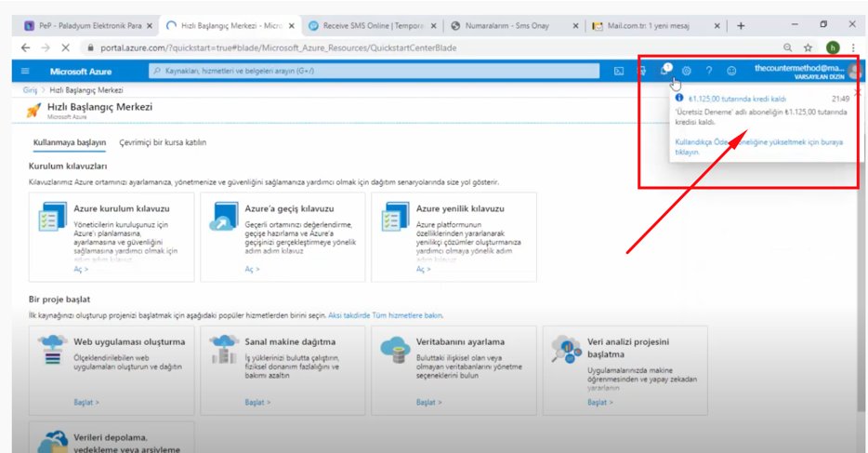Click the browser forward arrow
Screen dimensions: 868x453
tap(46, 47)
